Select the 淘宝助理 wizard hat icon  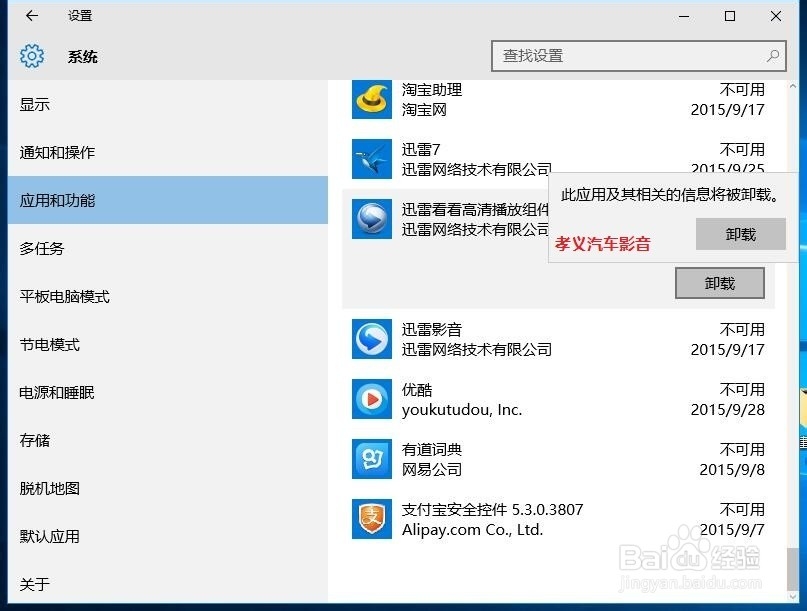(372, 99)
